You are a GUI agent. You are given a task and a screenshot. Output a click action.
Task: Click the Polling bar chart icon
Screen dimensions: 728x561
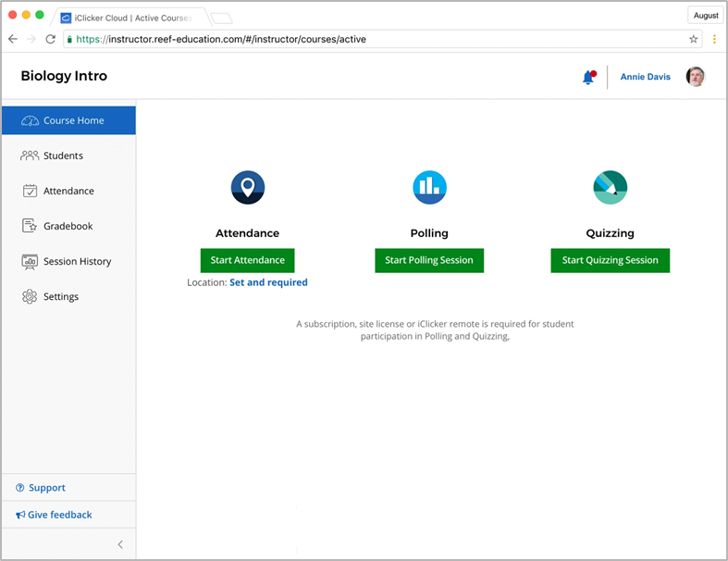click(429, 187)
